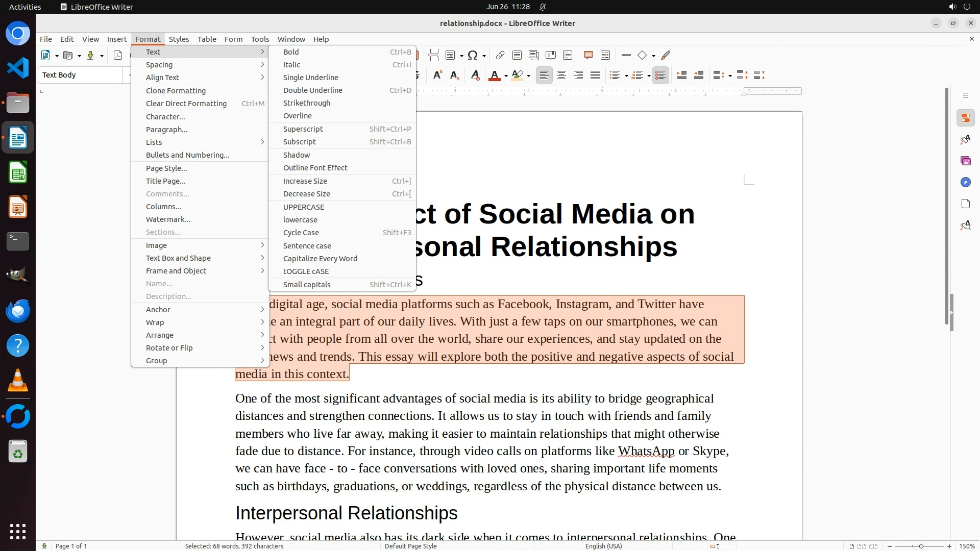Viewport: 980px width, 551px height.
Task: Open the Navigator sidebar panel icon
Action: (965, 183)
